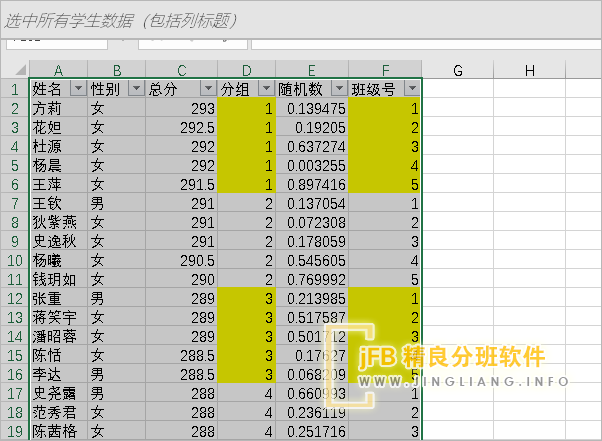602x441 pixels.
Task: Click the total score cell 293
Action: click(182, 108)
